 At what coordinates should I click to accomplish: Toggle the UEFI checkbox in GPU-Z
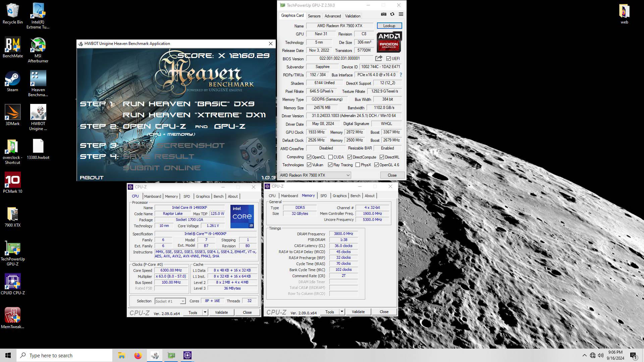coord(388,59)
